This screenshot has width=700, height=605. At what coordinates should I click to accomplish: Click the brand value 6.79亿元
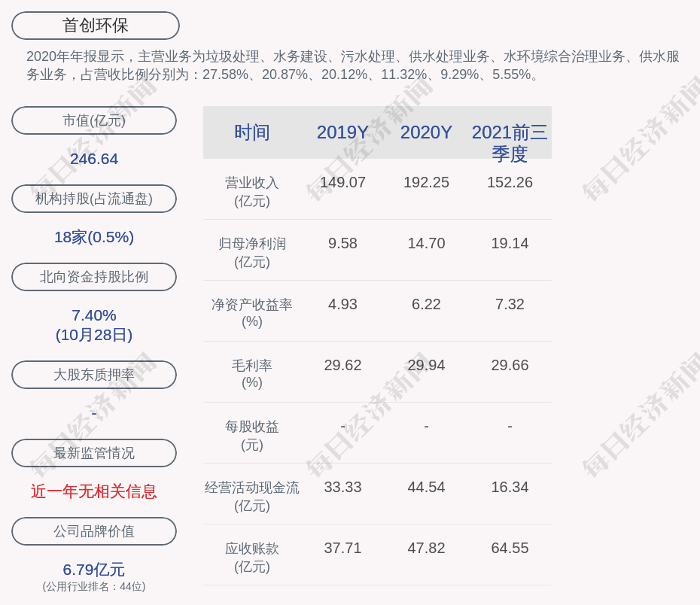pos(94,570)
